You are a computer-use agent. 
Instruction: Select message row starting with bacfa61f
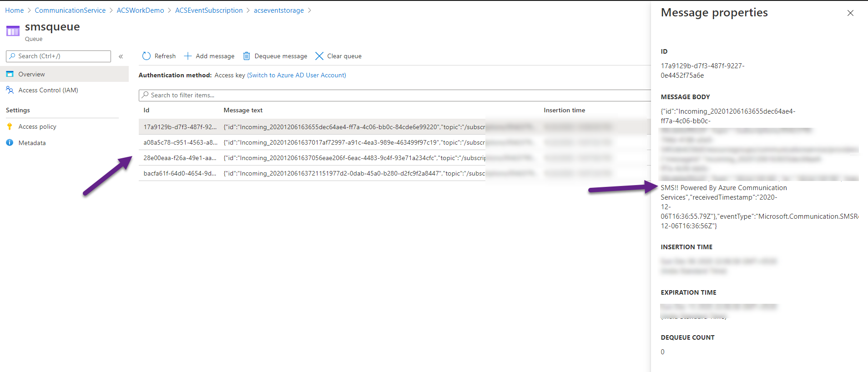(180, 173)
